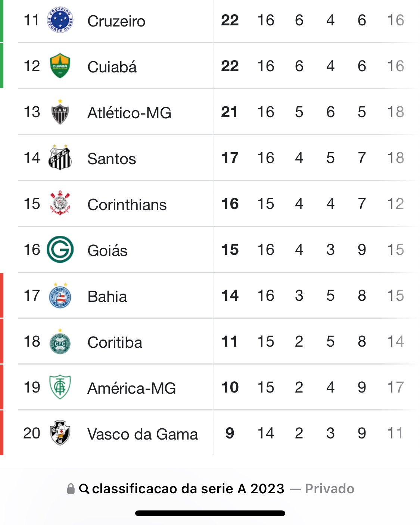The width and height of the screenshot is (420, 525).
Task: Click the Santos club crest
Action: pyautogui.click(x=60, y=157)
